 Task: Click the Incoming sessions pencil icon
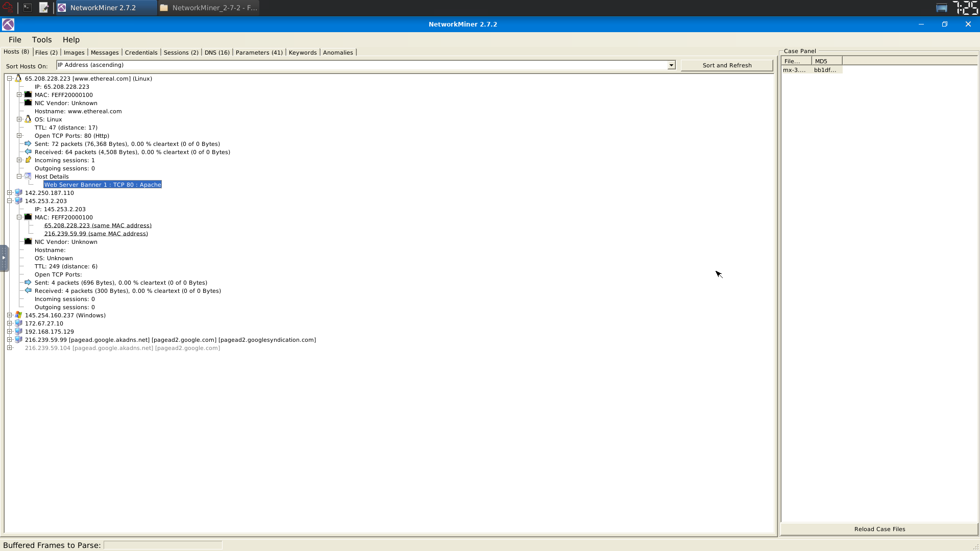tap(28, 160)
